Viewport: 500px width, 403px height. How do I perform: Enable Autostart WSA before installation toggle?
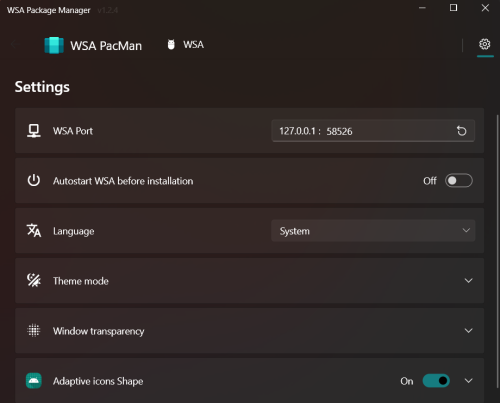[459, 181]
